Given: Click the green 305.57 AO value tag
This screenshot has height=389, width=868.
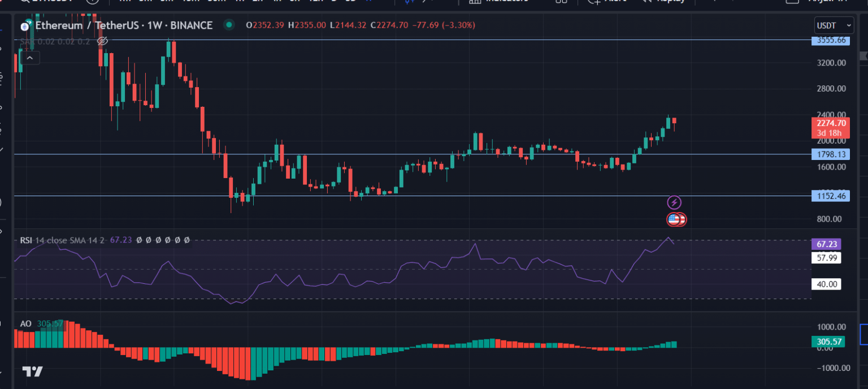Looking at the screenshot, I should tap(827, 342).
